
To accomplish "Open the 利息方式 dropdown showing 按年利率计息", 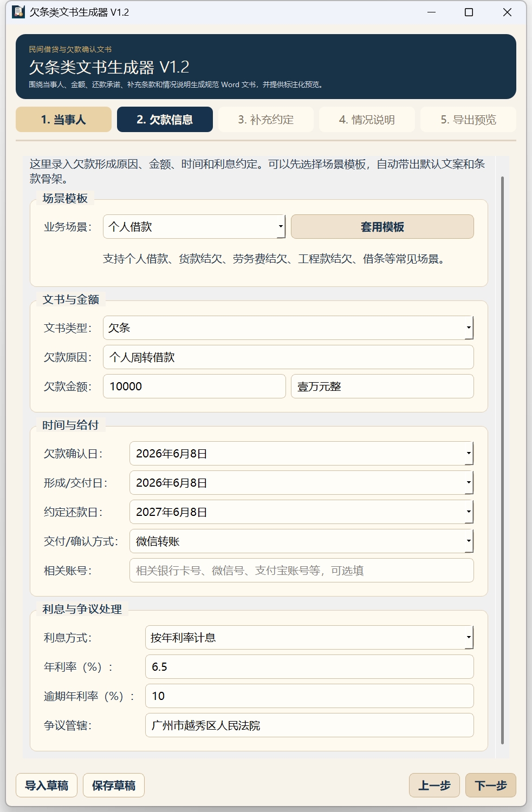I will 309,638.
